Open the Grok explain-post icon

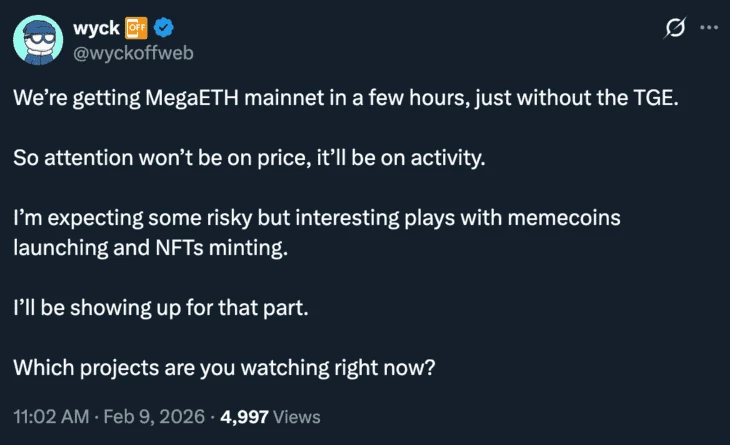pyautogui.click(x=674, y=28)
